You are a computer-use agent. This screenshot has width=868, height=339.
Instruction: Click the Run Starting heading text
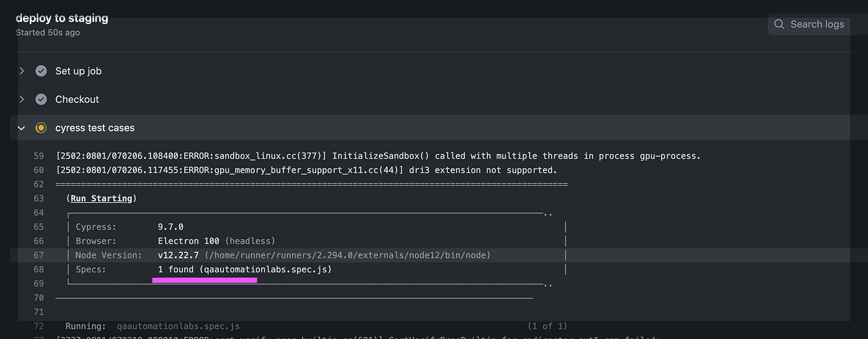101,198
